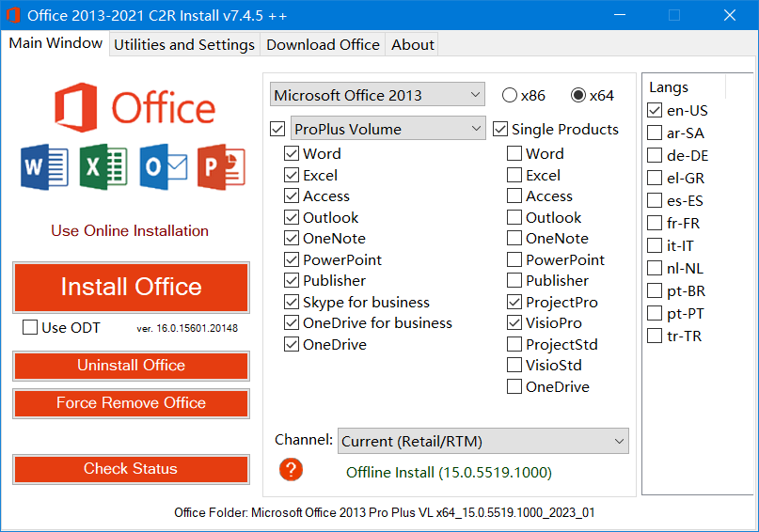The width and height of the screenshot is (759, 532).
Task: Select the Main Window tab
Action: pos(55,43)
